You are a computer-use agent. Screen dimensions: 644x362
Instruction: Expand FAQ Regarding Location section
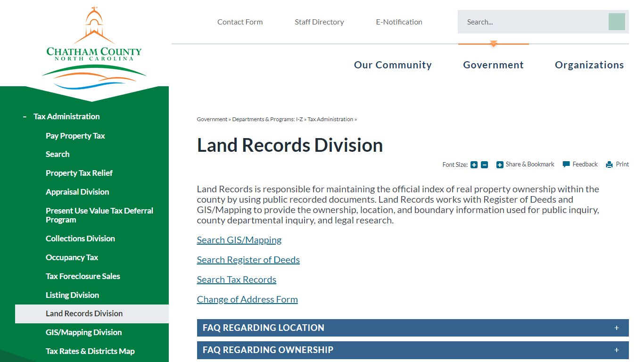[413, 328]
